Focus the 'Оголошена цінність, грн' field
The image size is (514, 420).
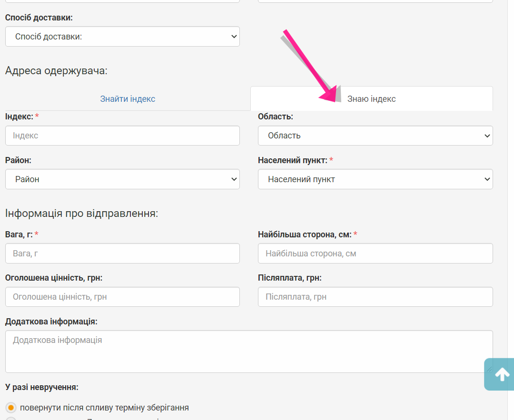(x=122, y=297)
